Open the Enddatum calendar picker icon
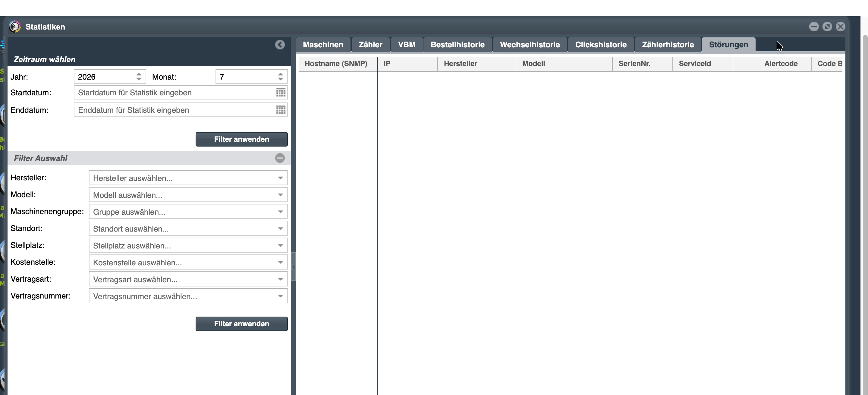Screen dimensions: 868x395 [281, 110]
